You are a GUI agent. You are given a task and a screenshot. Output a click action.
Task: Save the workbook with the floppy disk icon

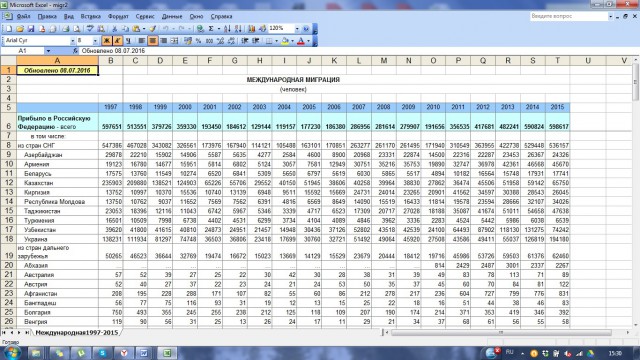click(31, 29)
